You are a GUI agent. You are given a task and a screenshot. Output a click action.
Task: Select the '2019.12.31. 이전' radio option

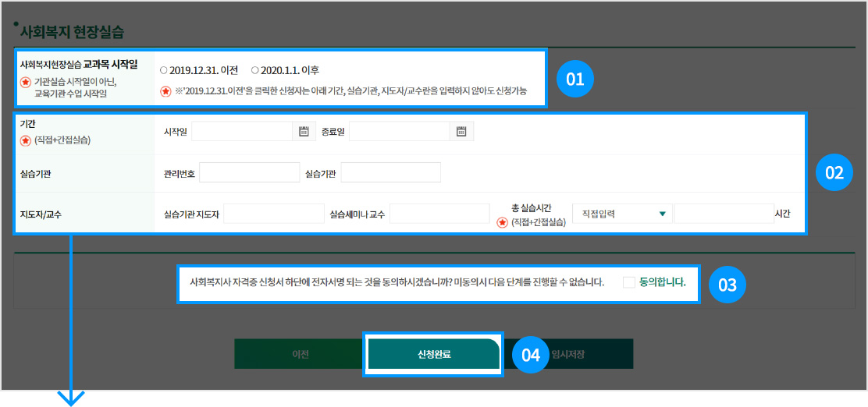point(163,70)
